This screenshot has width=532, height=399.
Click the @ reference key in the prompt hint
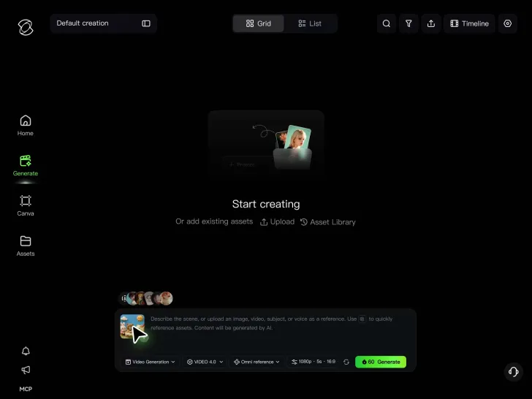(x=362, y=319)
